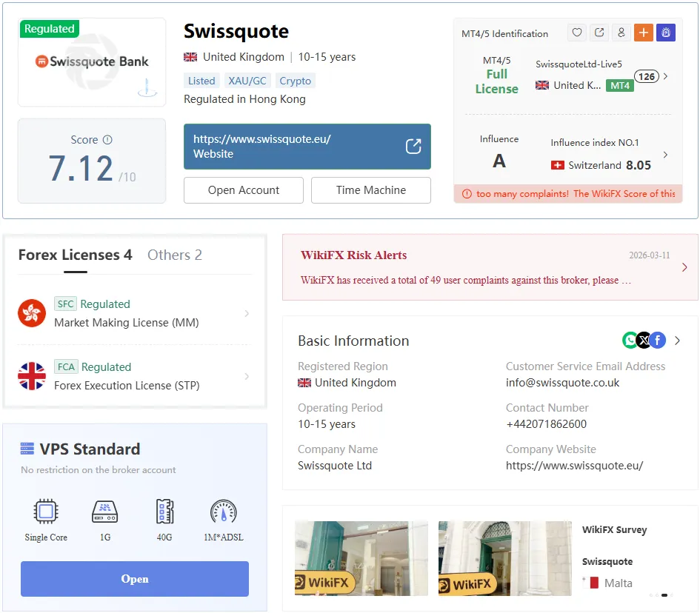Click the Crypto tag
The image size is (700, 613).
[x=295, y=81]
